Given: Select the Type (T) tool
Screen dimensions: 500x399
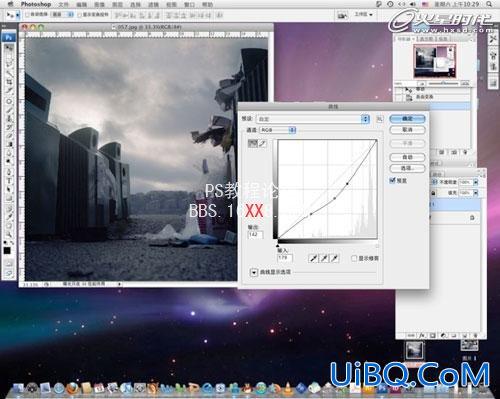Looking at the screenshot, I should point(9,181).
